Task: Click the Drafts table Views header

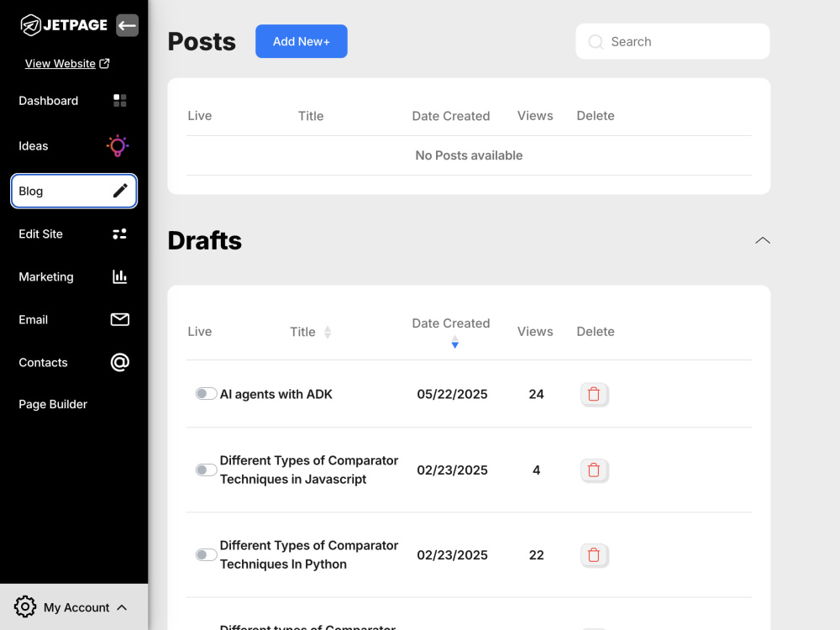Action: (534, 332)
